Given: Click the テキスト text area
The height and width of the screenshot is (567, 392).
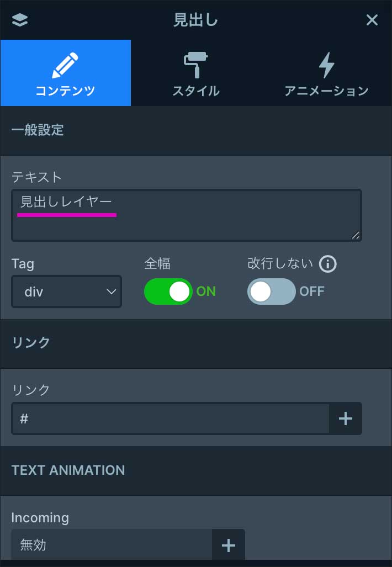Looking at the screenshot, I should click(x=187, y=215).
